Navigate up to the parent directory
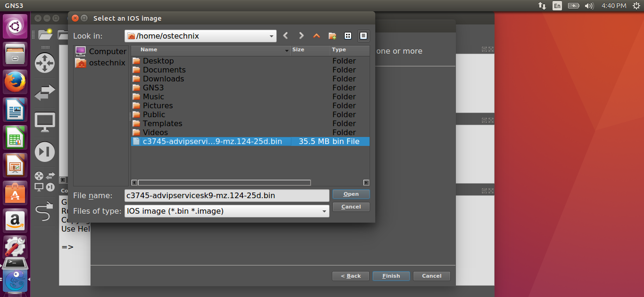The image size is (644, 297). click(x=316, y=36)
